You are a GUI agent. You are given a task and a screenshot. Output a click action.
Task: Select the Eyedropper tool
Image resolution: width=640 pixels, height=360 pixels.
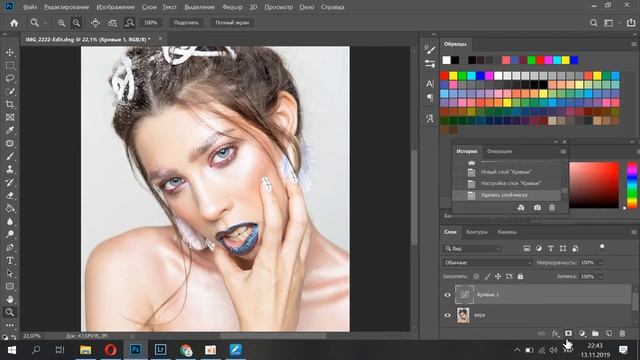tap(10, 130)
